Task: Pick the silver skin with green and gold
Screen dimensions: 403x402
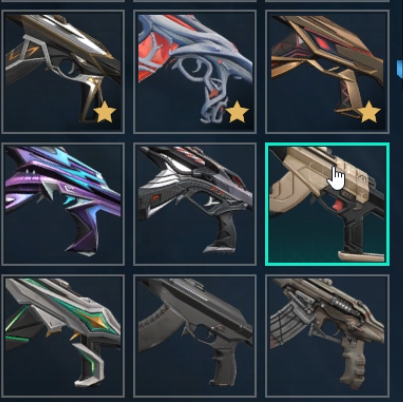Action: point(63,336)
